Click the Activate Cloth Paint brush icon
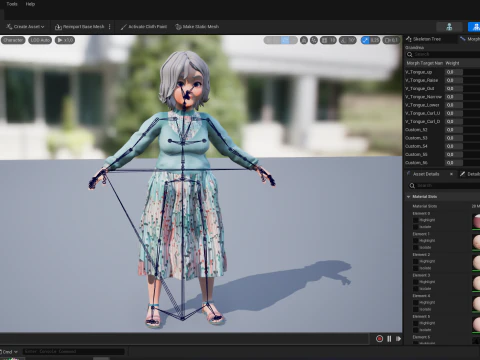This screenshot has width=480, height=360. click(123, 27)
